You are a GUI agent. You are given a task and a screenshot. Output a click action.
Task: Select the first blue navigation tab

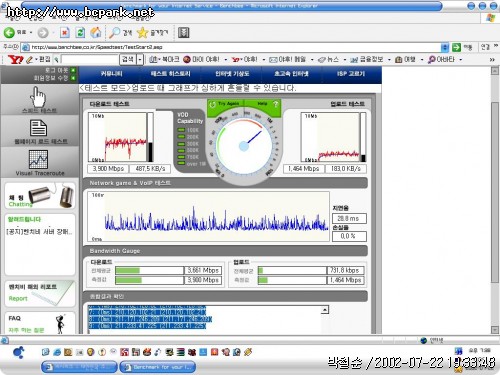pyautogui.click(x=112, y=74)
